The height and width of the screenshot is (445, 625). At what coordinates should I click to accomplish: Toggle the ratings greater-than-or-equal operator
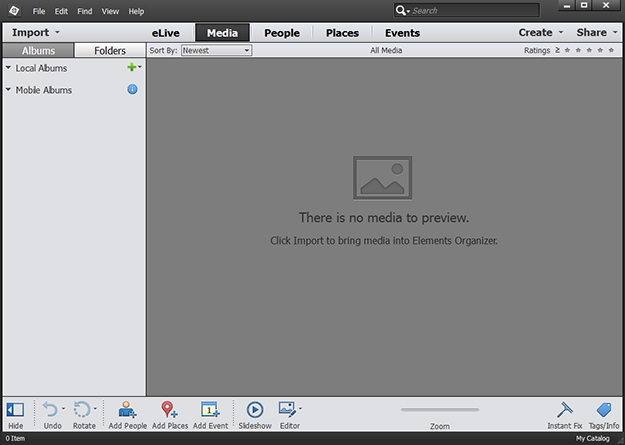click(x=557, y=50)
